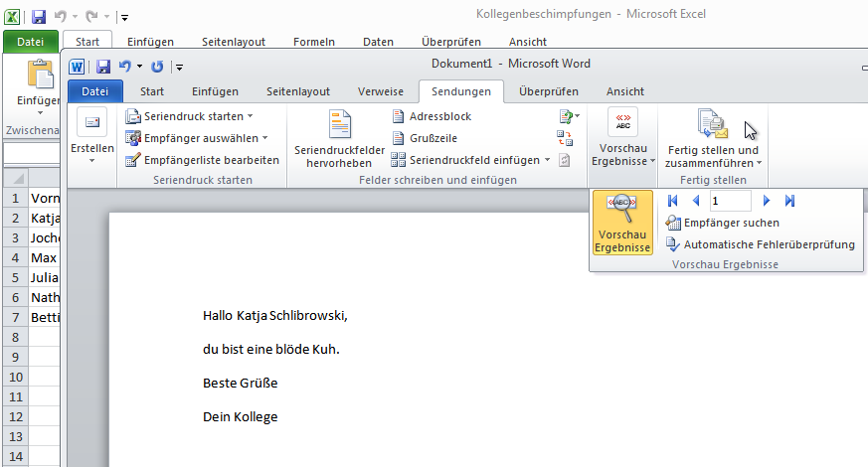Screen dimensions: 868x467
Task: Switch to Word Seitenlayout tab
Action: 298,91
